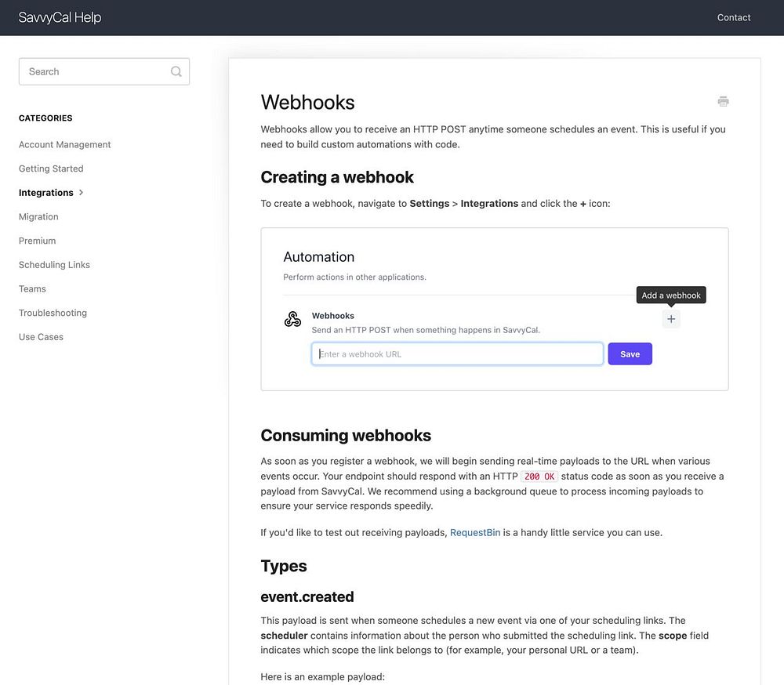Click 'Here is an example payload:' text
The height and width of the screenshot is (685, 784).
coord(322,676)
